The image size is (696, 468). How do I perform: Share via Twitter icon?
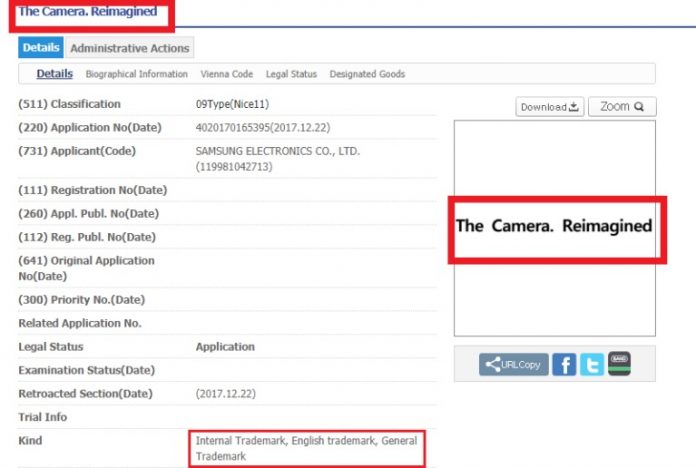click(592, 365)
